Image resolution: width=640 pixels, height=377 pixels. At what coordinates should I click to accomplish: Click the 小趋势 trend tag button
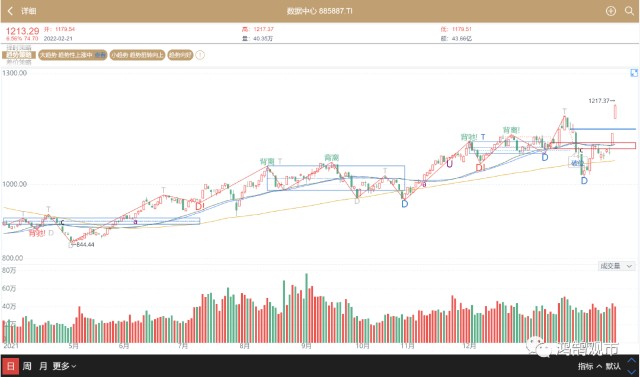click(137, 55)
